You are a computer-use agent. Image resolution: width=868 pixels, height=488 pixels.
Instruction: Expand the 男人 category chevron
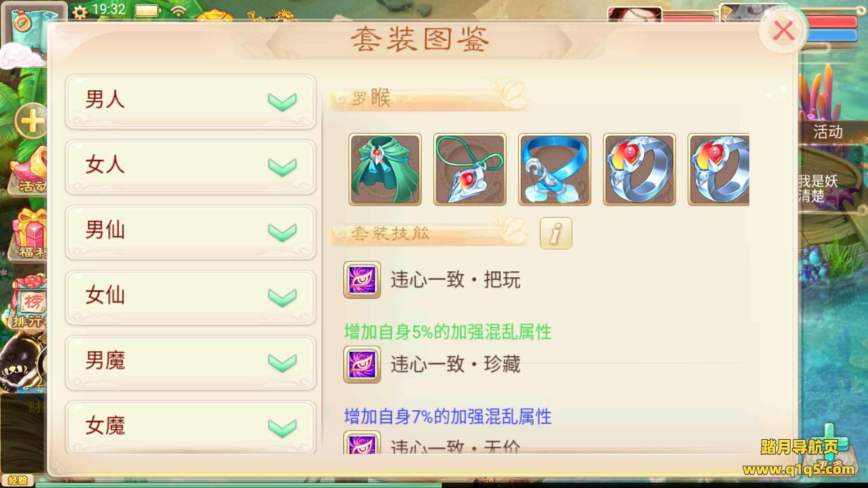tap(282, 102)
